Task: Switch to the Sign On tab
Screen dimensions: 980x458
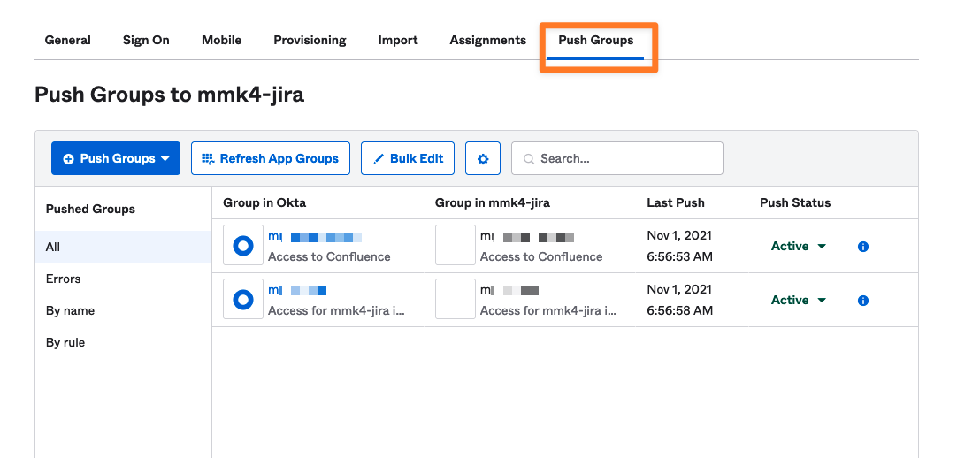Action: click(146, 40)
